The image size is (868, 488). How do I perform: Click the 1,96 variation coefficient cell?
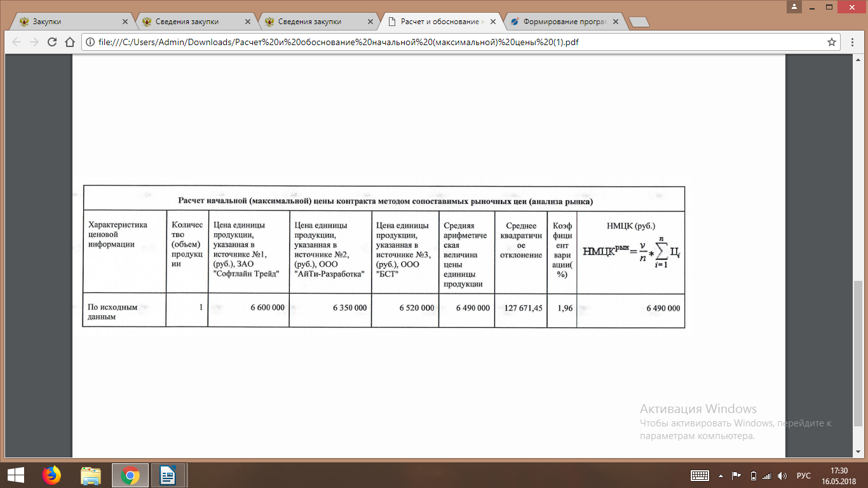point(562,310)
